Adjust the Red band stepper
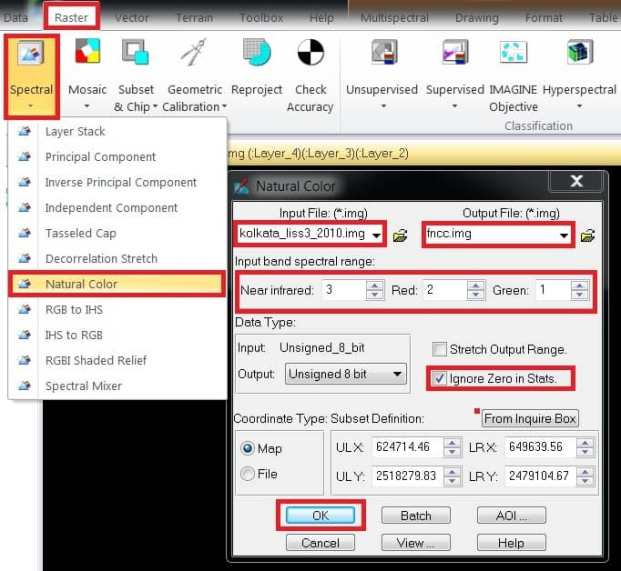 click(476, 290)
